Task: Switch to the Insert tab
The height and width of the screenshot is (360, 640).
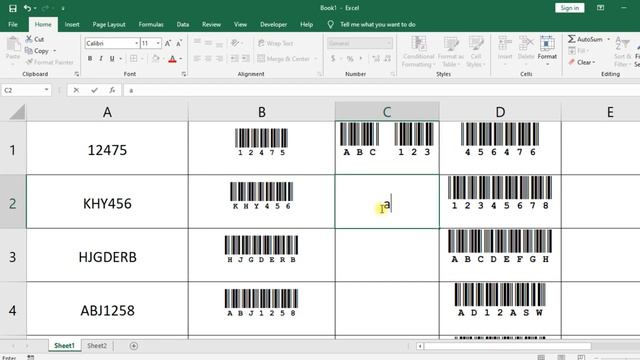Action: 72,24
